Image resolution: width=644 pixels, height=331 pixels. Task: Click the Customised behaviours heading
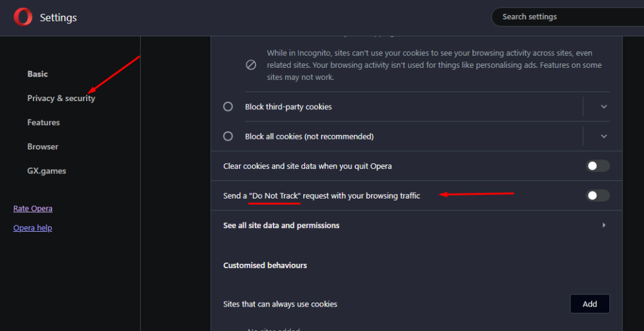pyautogui.click(x=265, y=266)
